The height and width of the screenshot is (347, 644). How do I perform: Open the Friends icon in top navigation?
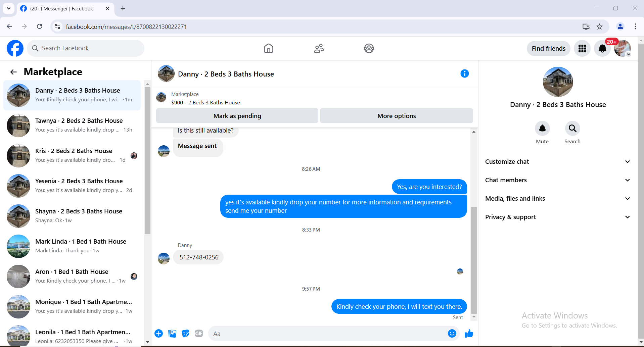tap(319, 48)
